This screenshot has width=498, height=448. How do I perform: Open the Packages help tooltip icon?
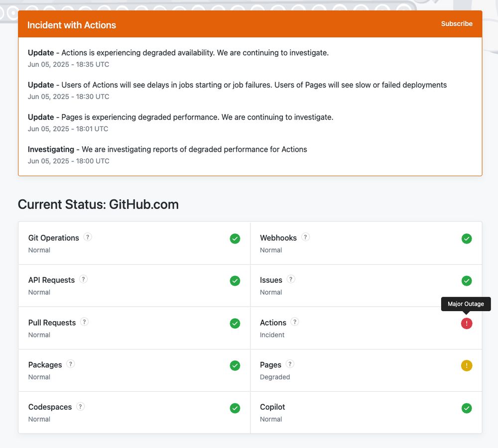(x=71, y=364)
